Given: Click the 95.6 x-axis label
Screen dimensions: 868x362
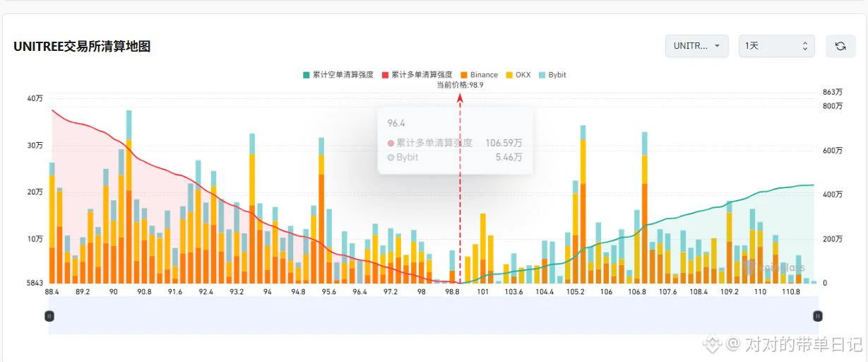Looking at the screenshot, I should click(x=328, y=291).
